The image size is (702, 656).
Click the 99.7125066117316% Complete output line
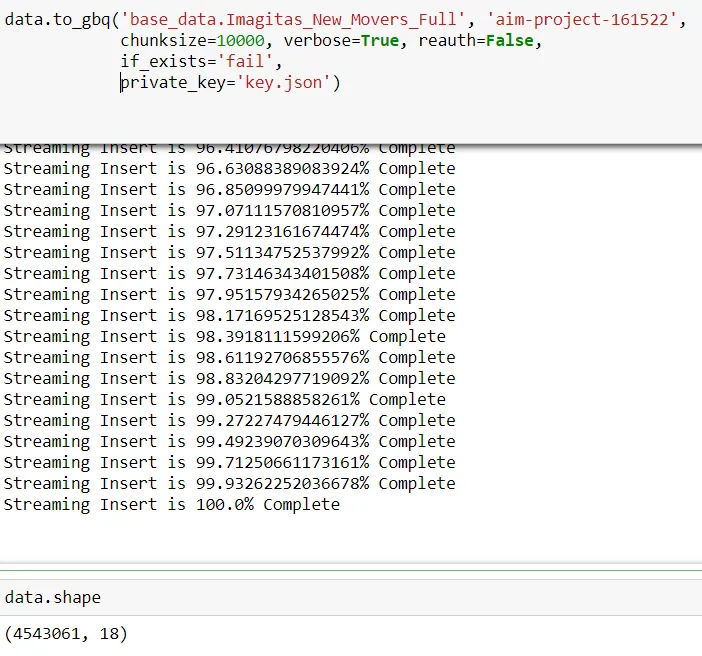point(230,463)
